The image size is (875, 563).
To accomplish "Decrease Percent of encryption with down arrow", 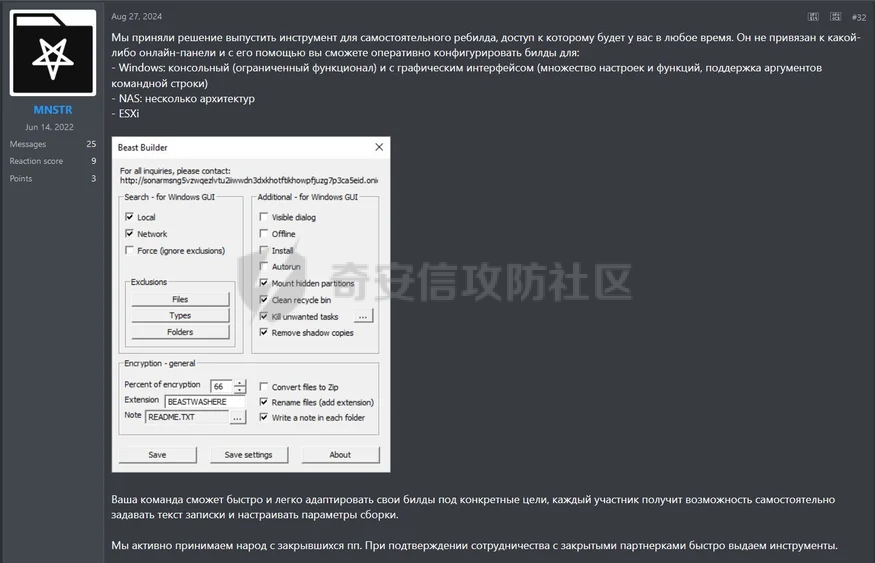I will coord(240,390).
